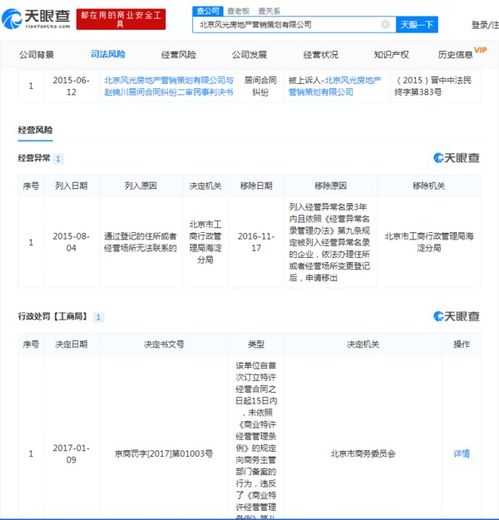This screenshot has height=520, width=499.
Task: Open the 登录/注册 login link
Action: click(x=485, y=25)
